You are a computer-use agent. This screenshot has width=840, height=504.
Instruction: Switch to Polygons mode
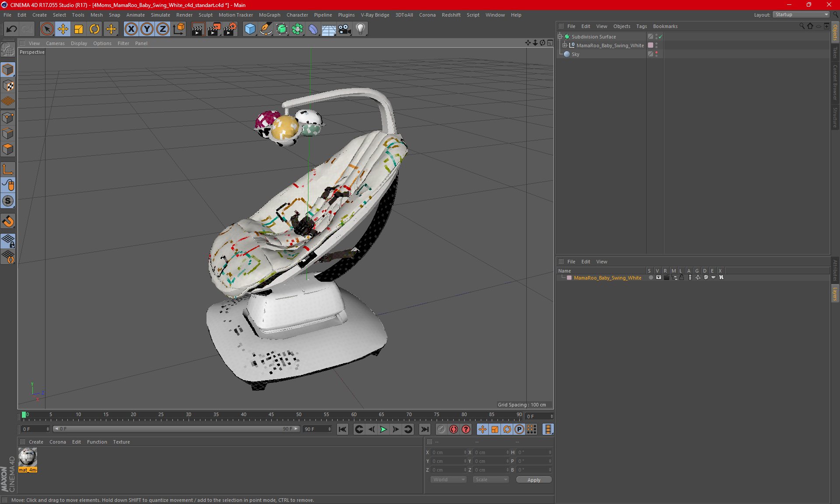coord(8,149)
